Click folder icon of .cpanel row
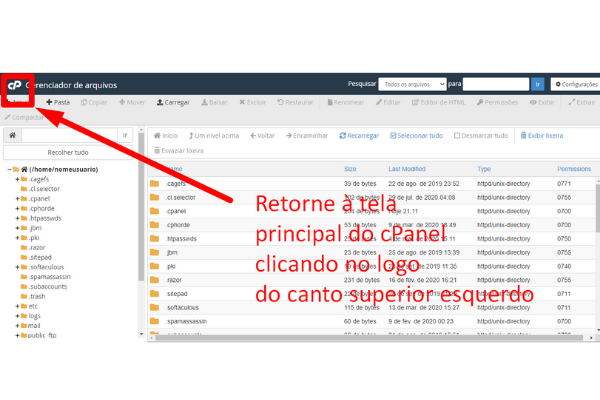 coord(155,211)
